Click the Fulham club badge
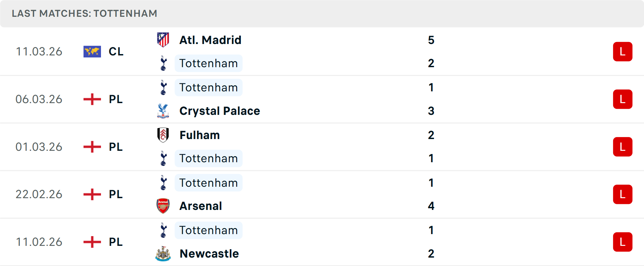 point(163,135)
